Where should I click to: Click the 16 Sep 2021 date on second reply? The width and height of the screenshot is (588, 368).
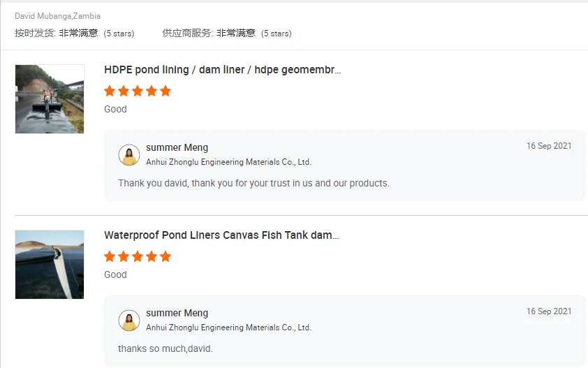click(549, 311)
